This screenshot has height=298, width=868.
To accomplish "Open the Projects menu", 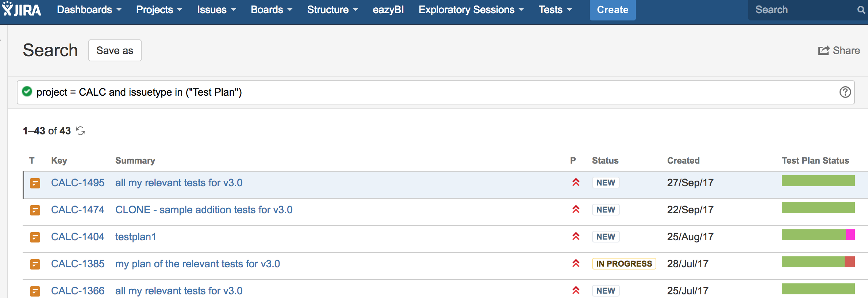I will click(159, 9).
